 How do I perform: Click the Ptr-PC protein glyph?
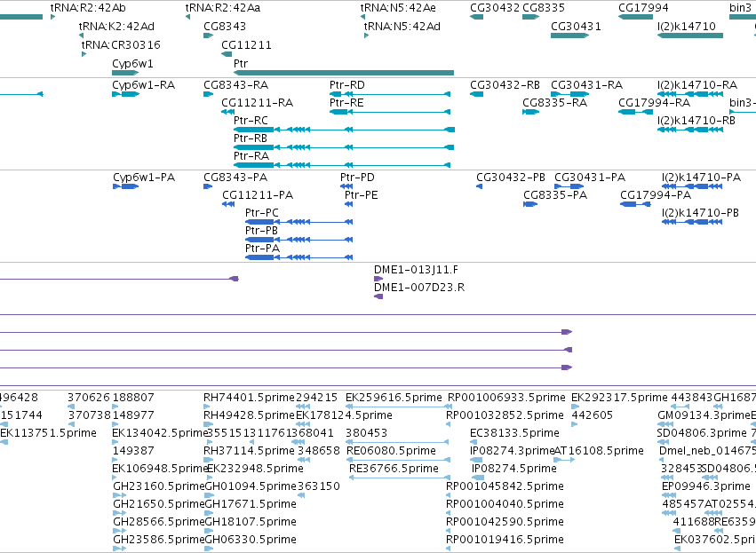click(x=298, y=222)
